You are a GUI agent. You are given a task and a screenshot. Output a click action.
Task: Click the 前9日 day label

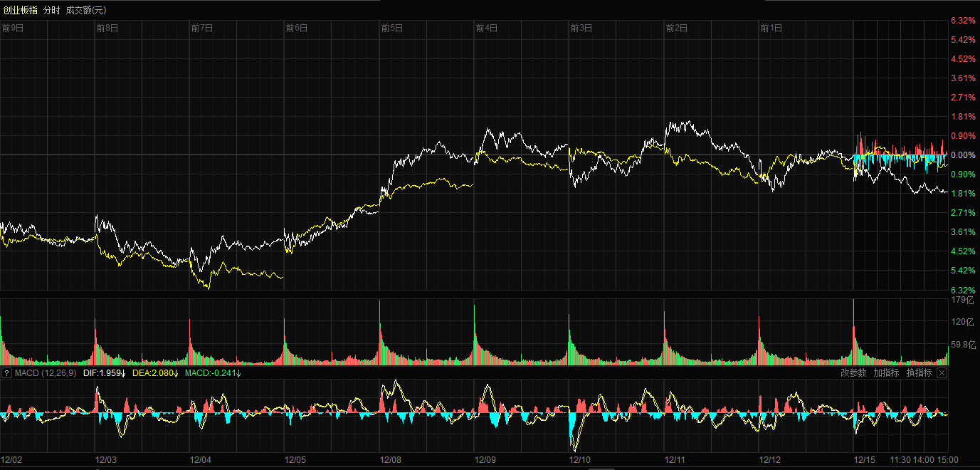[x=13, y=28]
